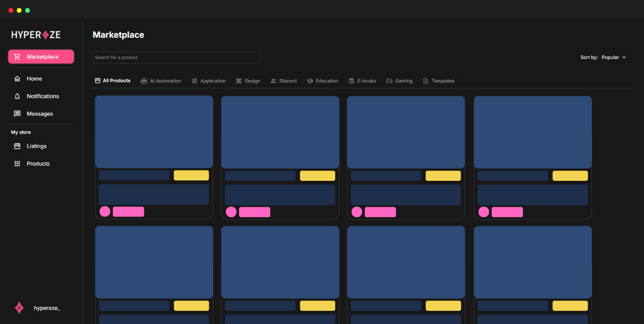
Task: Click the AI Automation robot icon
Action: 144,81
